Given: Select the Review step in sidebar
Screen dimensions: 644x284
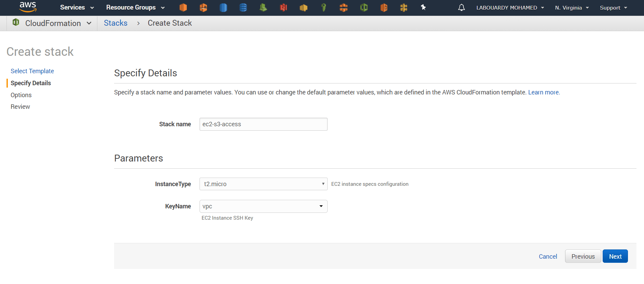Looking at the screenshot, I should pyautogui.click(x=20, y=107).
